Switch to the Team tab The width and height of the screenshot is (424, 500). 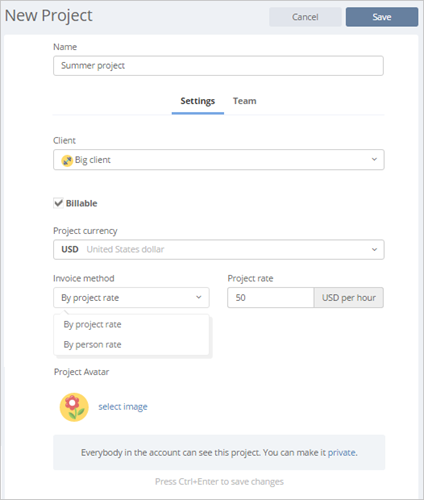coord(245,101)
